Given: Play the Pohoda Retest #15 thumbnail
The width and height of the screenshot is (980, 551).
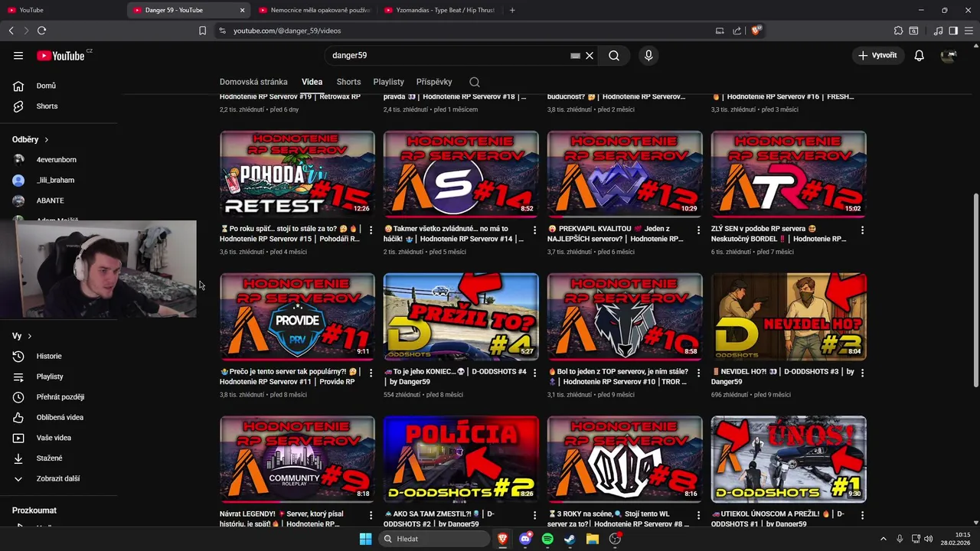Looking at the screenshot, I should [297, 174].
